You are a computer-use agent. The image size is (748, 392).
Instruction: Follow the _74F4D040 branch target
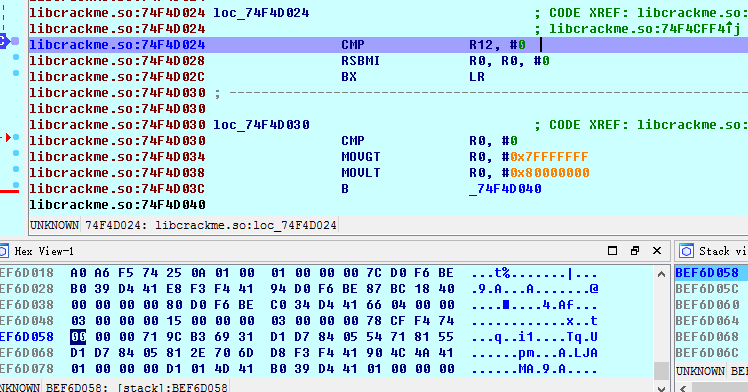[505, 189]
